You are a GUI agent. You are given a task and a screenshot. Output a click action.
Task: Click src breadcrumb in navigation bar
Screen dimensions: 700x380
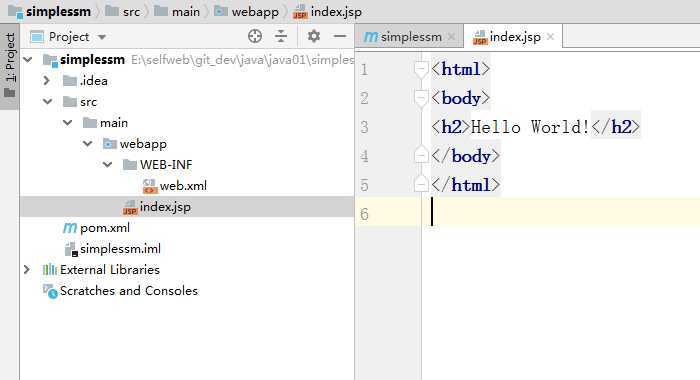pyautogui.click(x=131, y=12)
